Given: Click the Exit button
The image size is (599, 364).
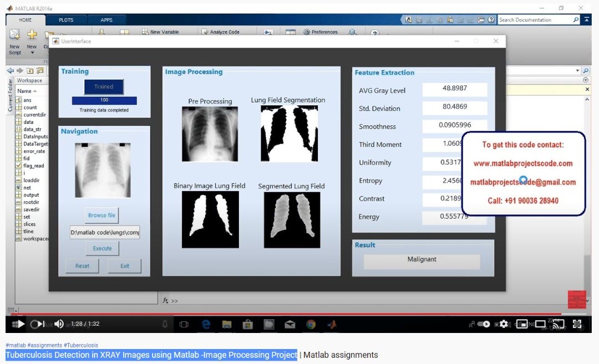Looking at the screenshot, I should coord(125,266).
